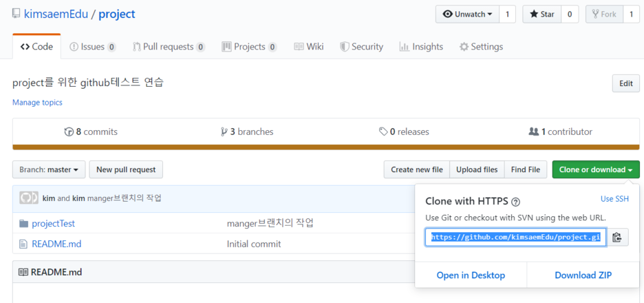Click Download ZIP
The width and height of the screenshot is (644, 303).
pyautogui.click(x=583, y=275)
